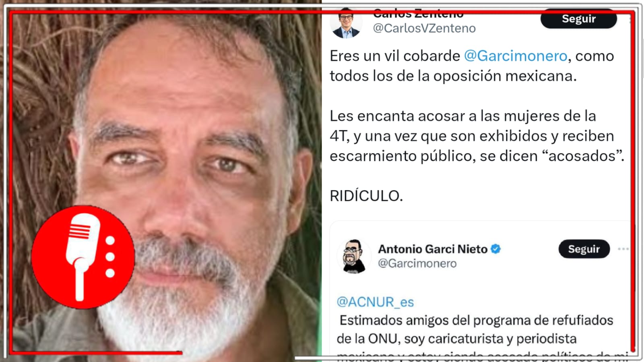The height and width of the screenshot is (362, 644).
Task: Click tweet text 'Eres un vil cobarde'
Action: click(x=395, y=56)
